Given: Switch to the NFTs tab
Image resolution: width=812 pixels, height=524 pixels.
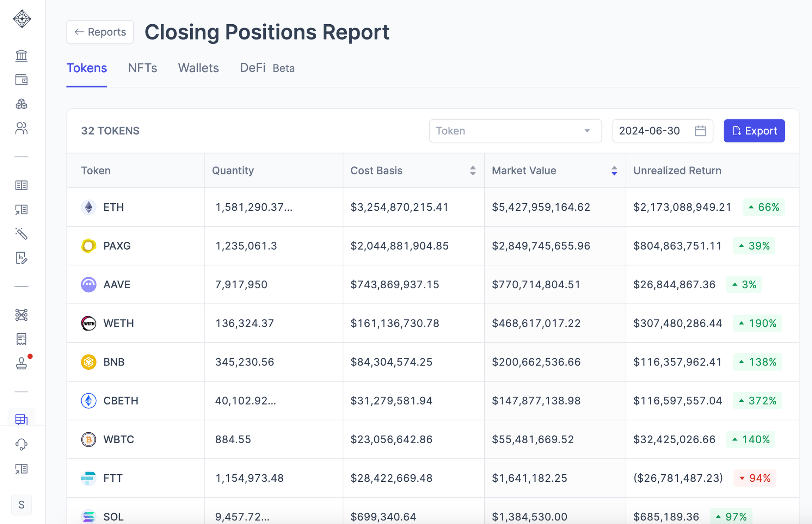Looking at the screenshot, I should [142, 68].
